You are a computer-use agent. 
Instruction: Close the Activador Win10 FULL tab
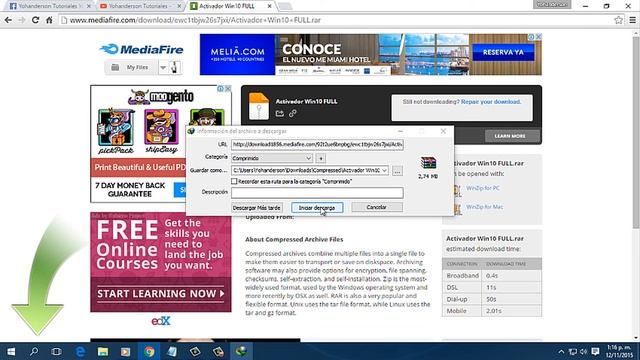click(x=269, y=6)
